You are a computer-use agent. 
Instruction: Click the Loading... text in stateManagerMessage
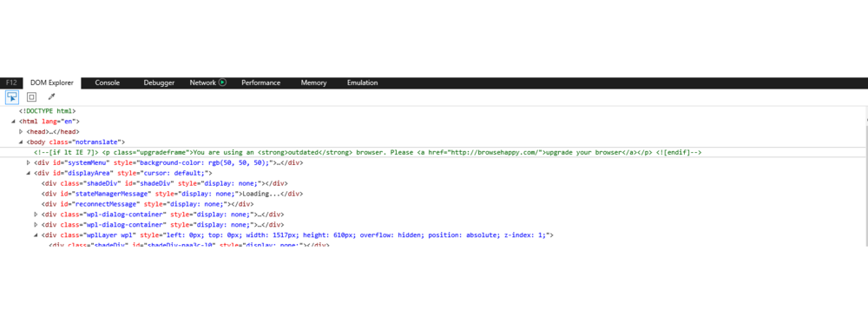262,194
